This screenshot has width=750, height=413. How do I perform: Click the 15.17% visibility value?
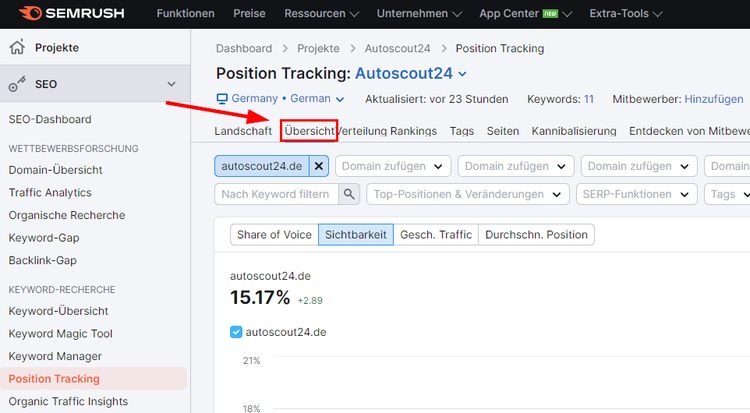pos(260,297)
